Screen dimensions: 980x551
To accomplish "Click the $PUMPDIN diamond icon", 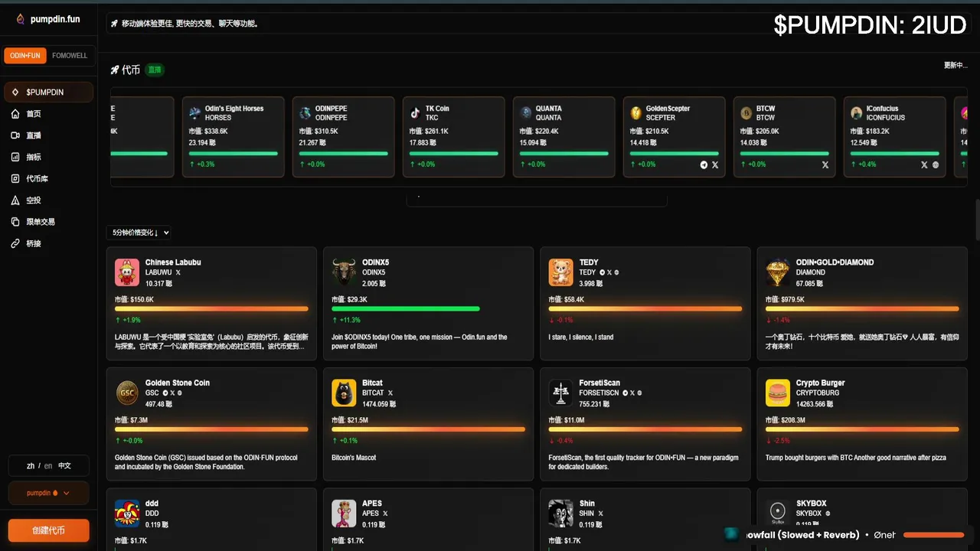I will tap(15, 92).
